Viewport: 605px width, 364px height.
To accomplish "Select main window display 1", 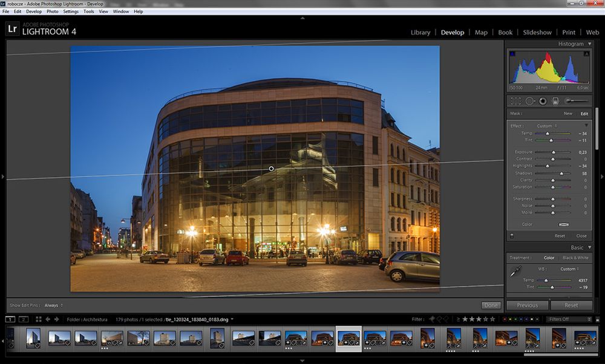I will (10, 319).
